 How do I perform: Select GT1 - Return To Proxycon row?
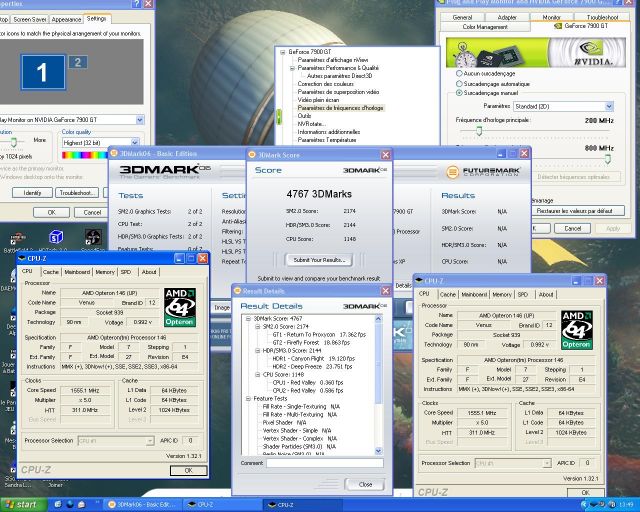click(x=319, y=334)
